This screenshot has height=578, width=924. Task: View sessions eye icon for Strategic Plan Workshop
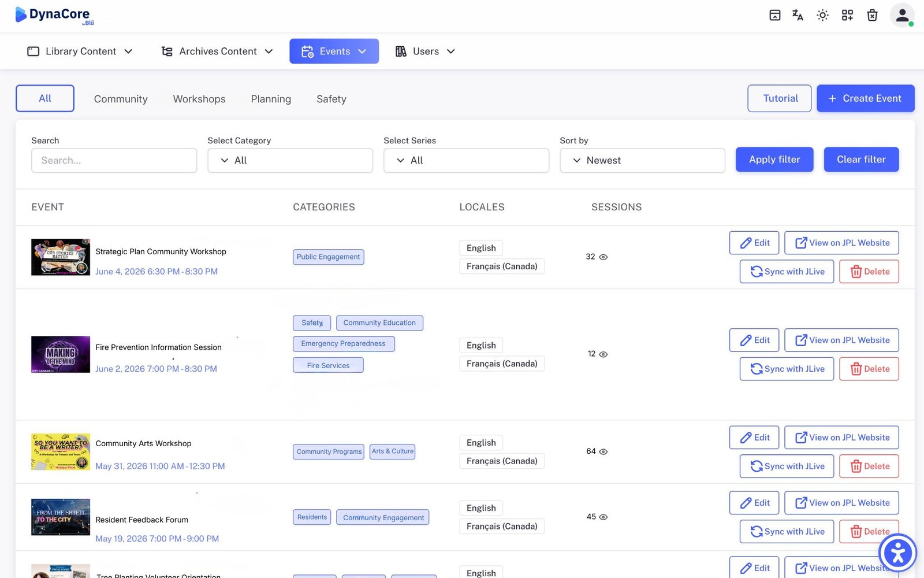(603, 257)
